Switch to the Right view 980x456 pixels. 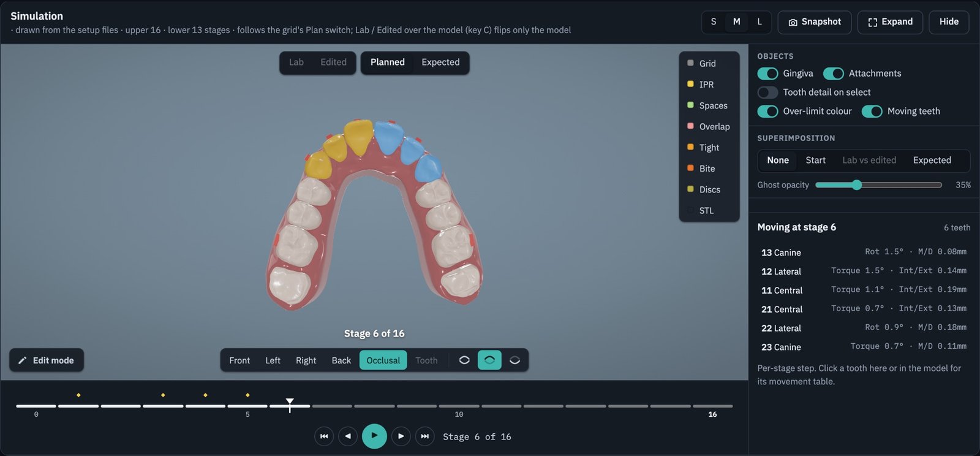coord(306,360)
